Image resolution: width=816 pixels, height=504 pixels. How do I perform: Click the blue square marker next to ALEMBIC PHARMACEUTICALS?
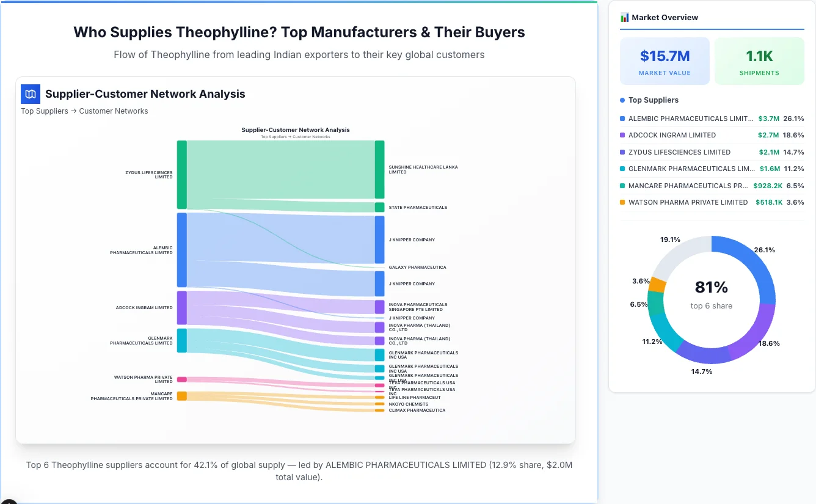(622, 119)
